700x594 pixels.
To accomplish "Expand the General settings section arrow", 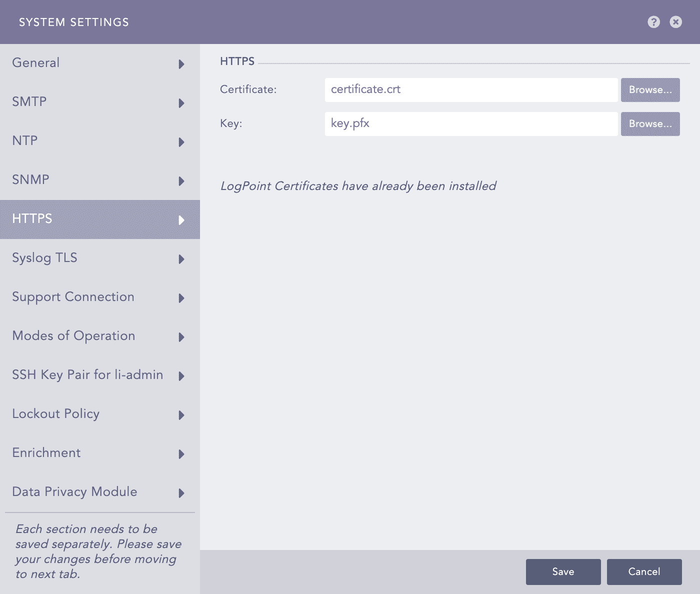I will pos(181,64).
